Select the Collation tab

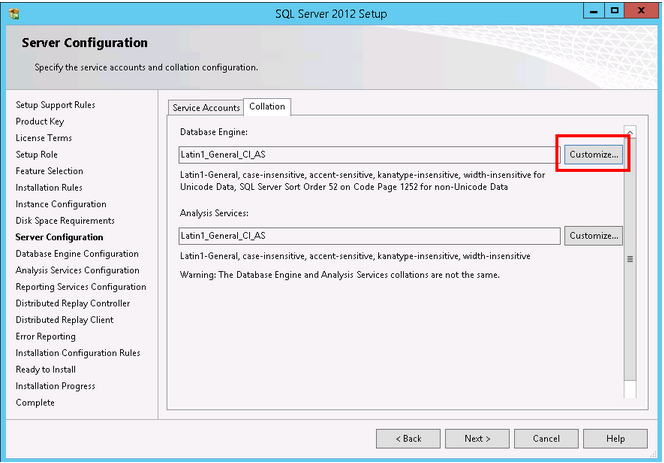tap(267, 107)
